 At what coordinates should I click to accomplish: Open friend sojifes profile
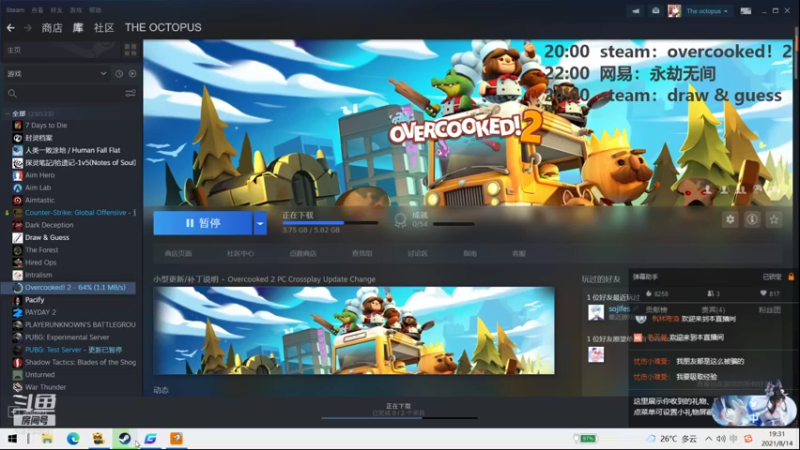click(x=619, y=309)
